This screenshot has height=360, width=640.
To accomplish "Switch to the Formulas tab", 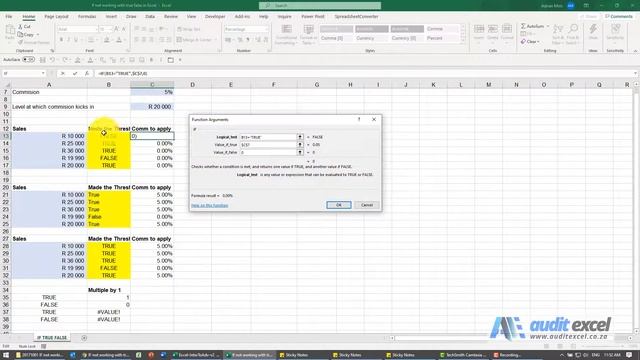I will coord(87,17).
